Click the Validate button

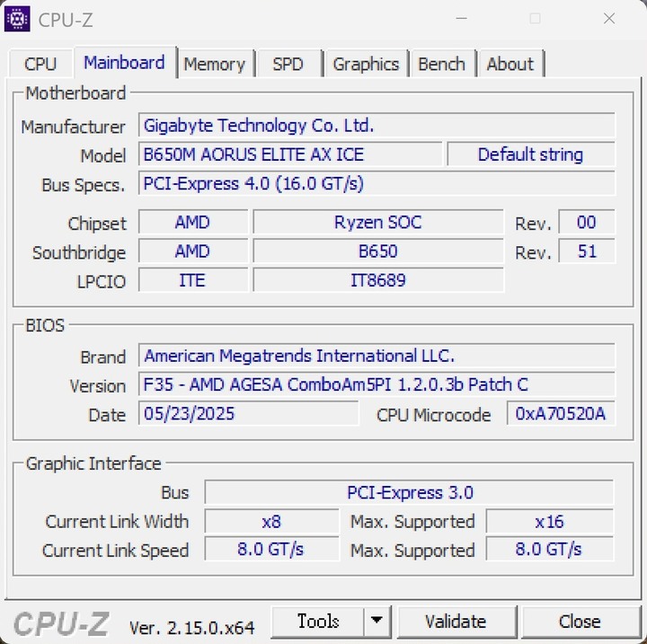(456, 622)
